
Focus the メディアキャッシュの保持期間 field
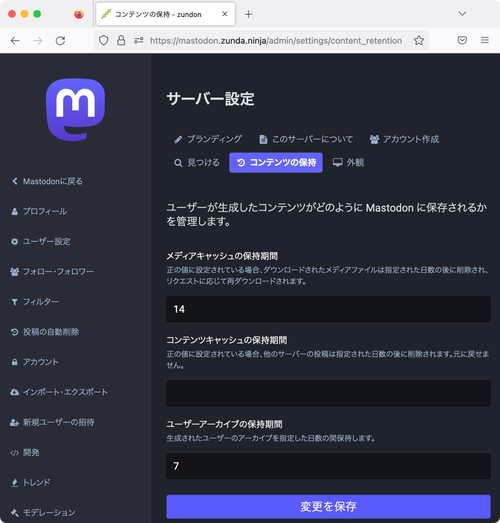[x=328, y=309]
